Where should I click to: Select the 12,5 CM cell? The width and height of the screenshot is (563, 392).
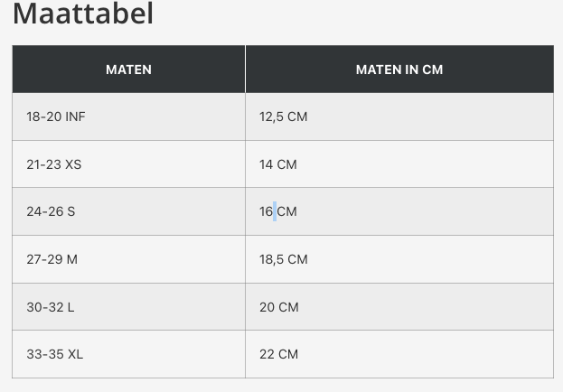click(283, 117)
